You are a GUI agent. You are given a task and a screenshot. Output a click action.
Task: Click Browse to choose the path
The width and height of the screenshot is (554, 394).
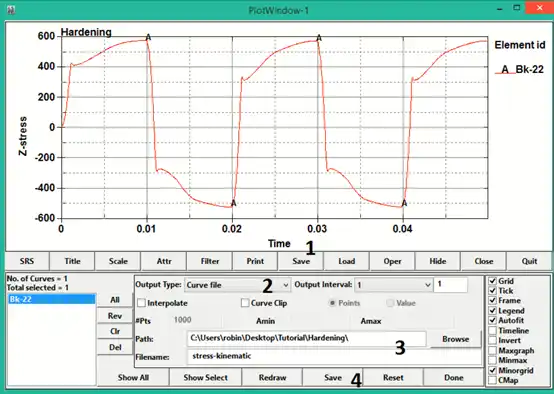pyautogui.click(x=456, y=339)
